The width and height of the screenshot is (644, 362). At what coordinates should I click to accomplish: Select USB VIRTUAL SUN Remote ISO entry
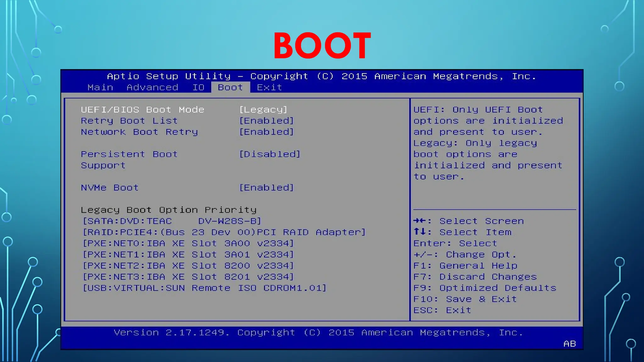[204, 288]
